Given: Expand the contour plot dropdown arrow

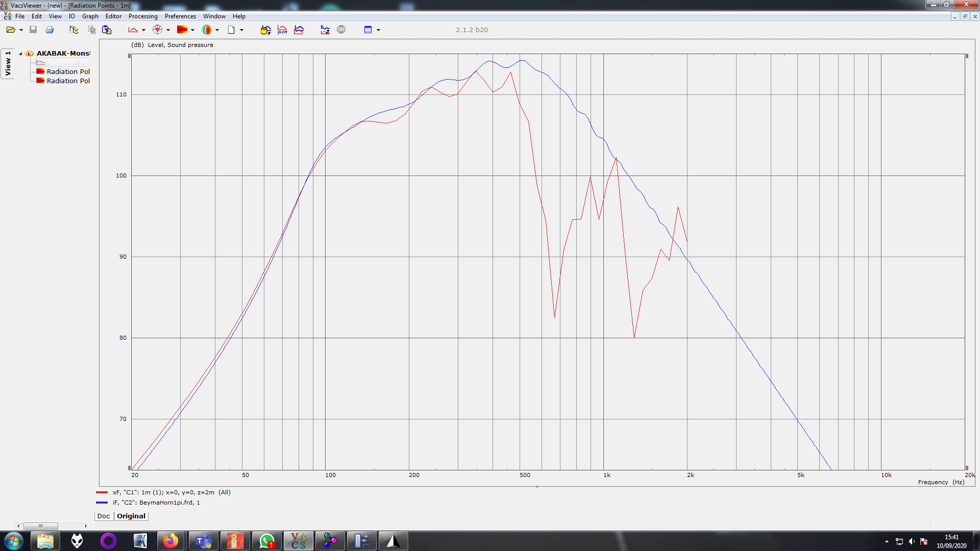Looking at the screenshot, I should tap(192, 30).
